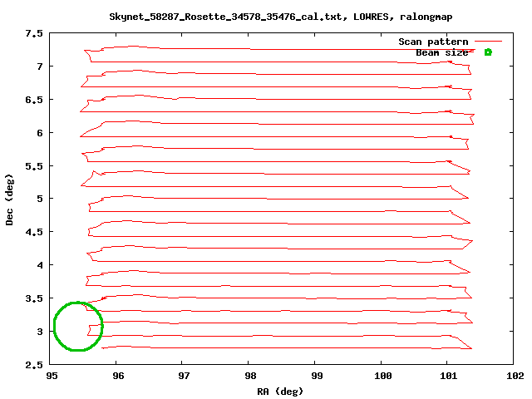
Task: Click the y-axis tick label 6
Action: pyautogui.click(x=40, y=133)
